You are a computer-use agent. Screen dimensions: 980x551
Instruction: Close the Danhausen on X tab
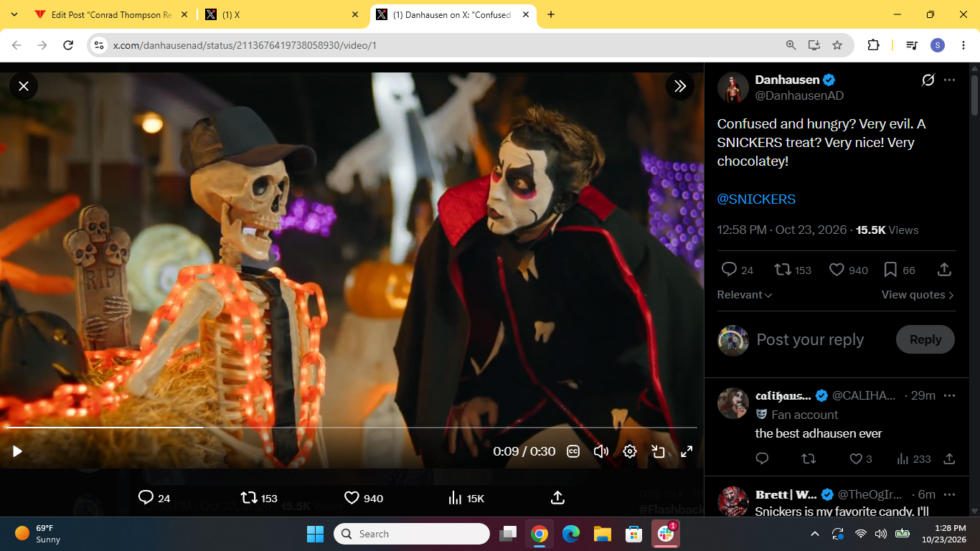tap(526, 14)
